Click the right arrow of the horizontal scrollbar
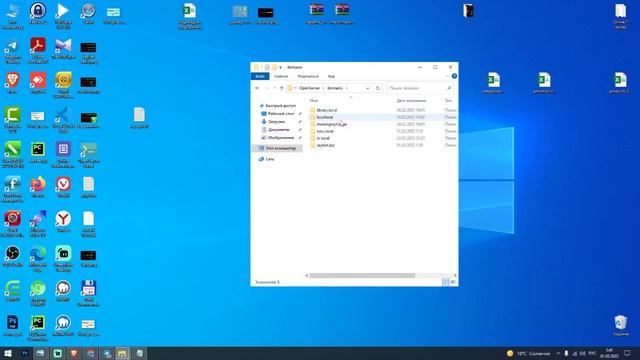 click(455, 276)
